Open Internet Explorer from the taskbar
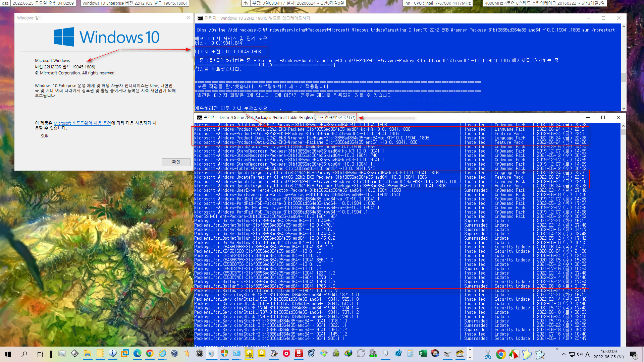The height and width of the screenshot is (362, 644). [x=162, y=354]
